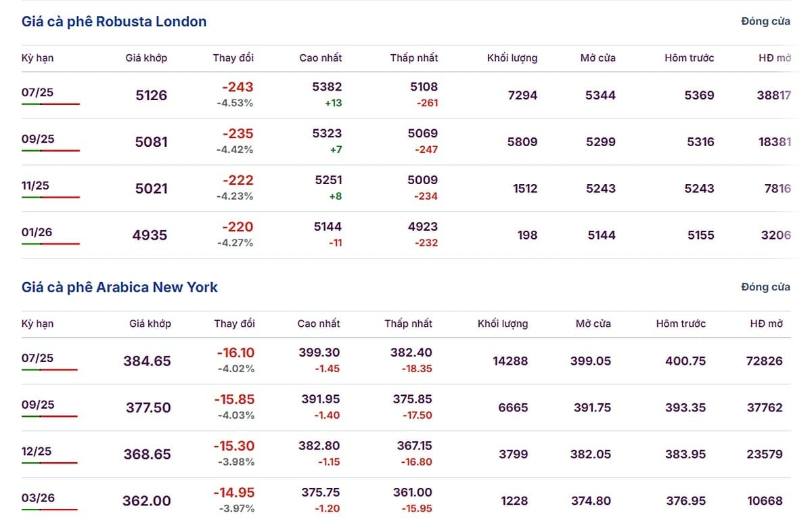Sort Robusta table by Giá khớp column
Screen dimensions: 812x519
[146, 58]
